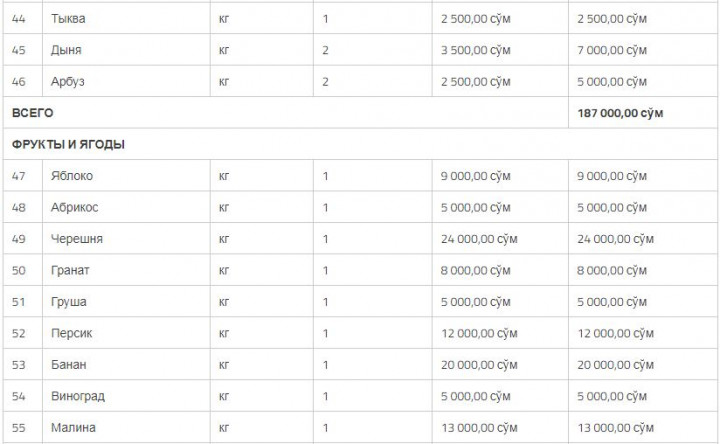Click the ВСЕГО total label
This screenshot has width=720, height=444.
[32, 113]
